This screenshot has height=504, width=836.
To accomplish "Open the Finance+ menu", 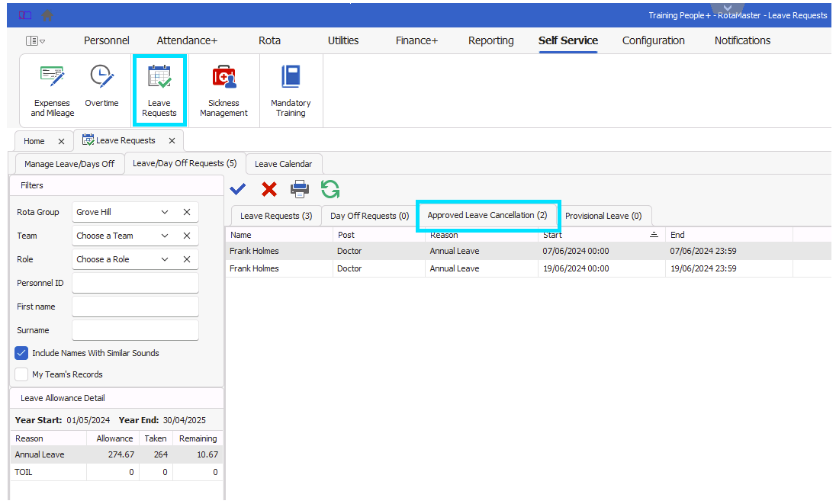I will click(x=417, y=40).
